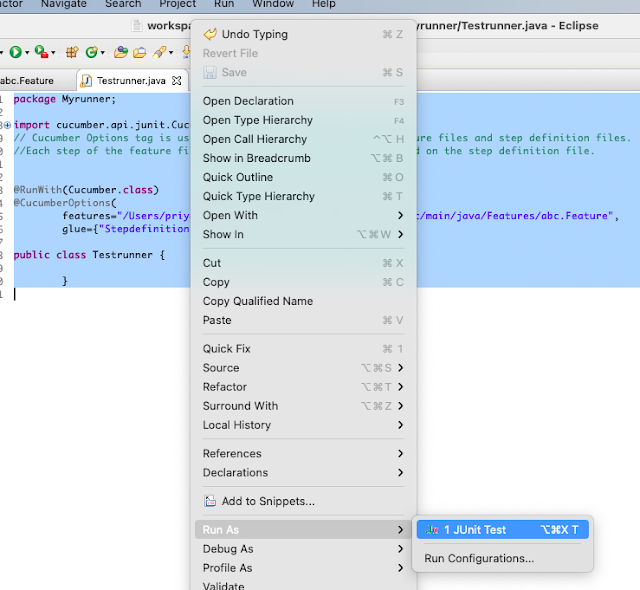
Task: Open the Search menu in menu bar
Action: point(123,4)
